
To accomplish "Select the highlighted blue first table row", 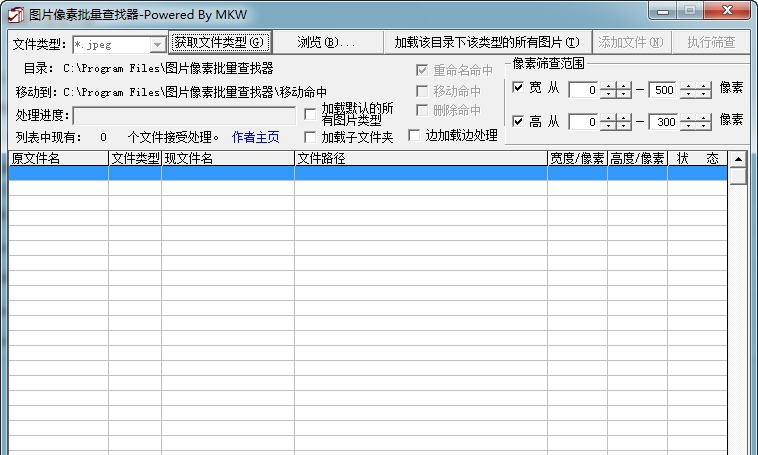I will point(367,173).
